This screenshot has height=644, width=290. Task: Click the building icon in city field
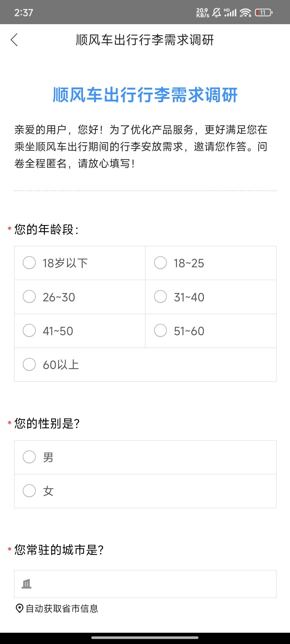coord(26,584)
